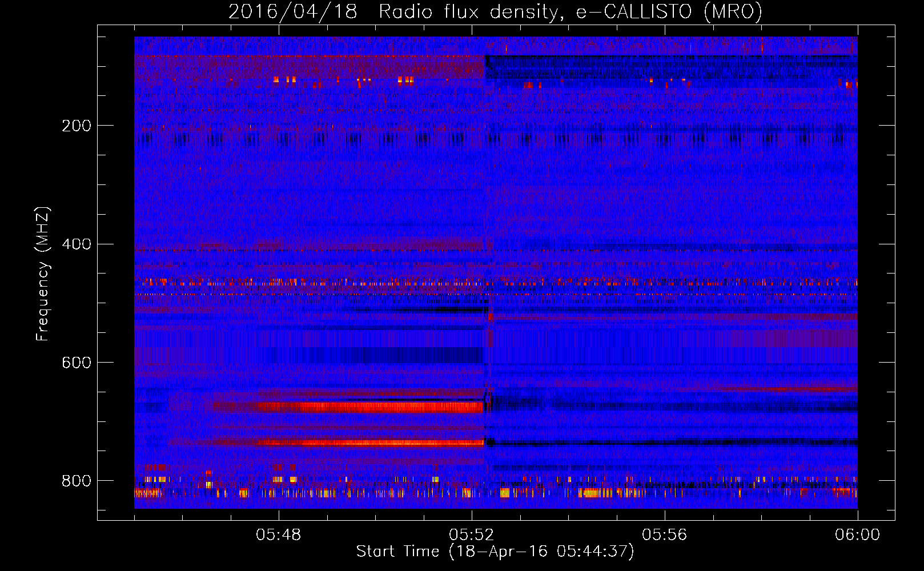This screenshot has width=924, height=571.
Task: Select the 'Frequency (MHZ)' axis label
Action: (43, 274)
